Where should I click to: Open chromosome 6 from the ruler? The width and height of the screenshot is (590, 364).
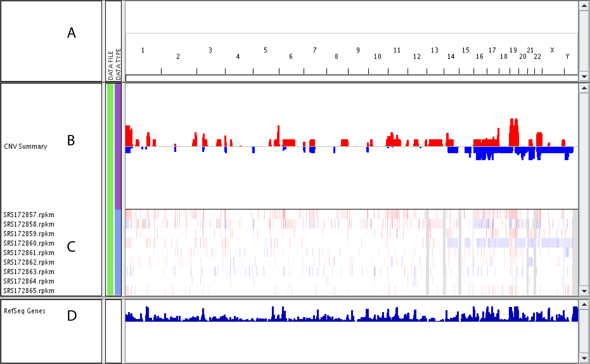[291, 57]
